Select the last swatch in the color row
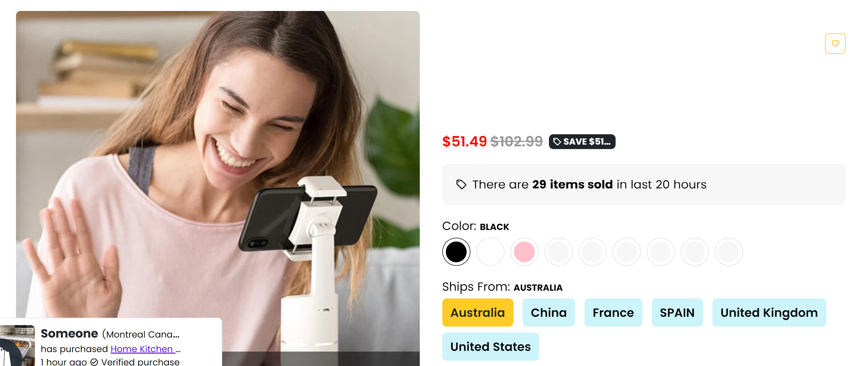 point(728,252)
